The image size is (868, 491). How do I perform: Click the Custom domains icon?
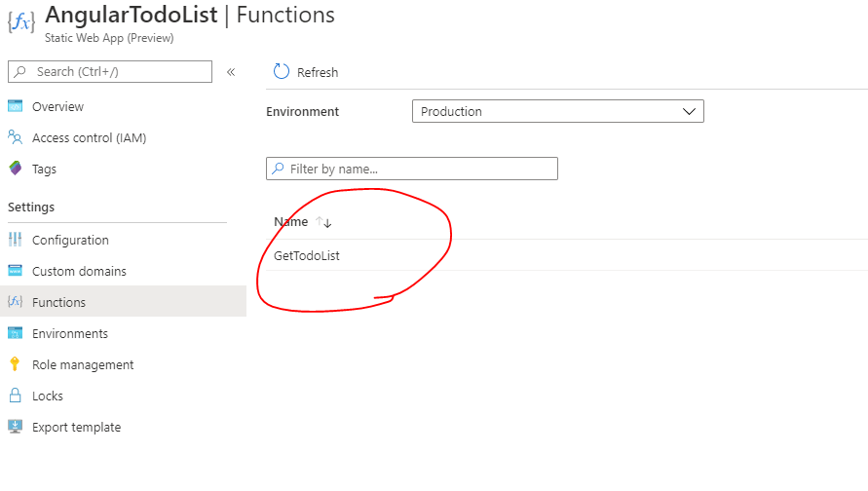[x=15, y=271]
